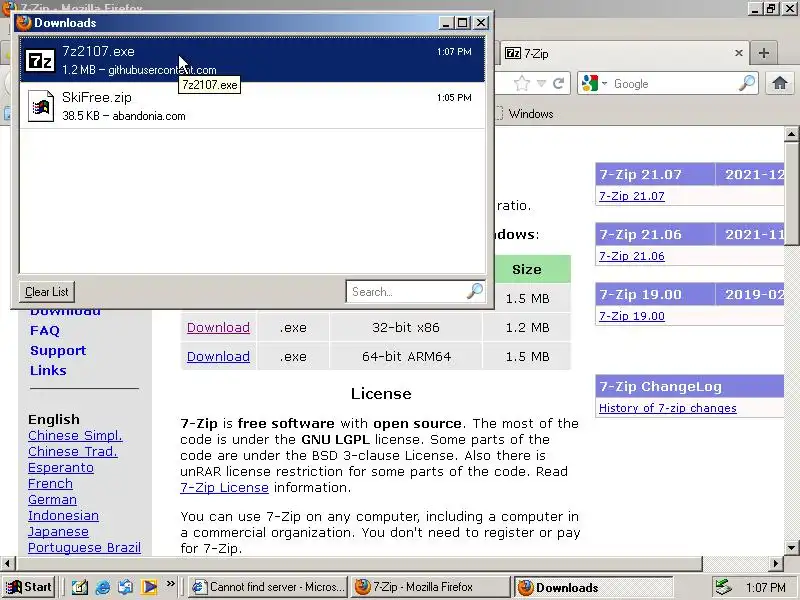The image size is (800, 600).
Task: Select the SkiFree.zip download entry name
Action: [97, 97]
